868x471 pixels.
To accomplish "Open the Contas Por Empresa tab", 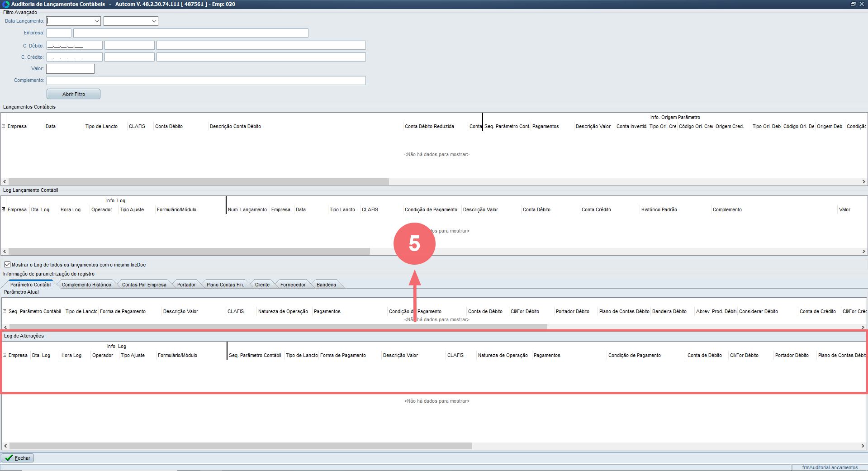I will click(144, 285).
